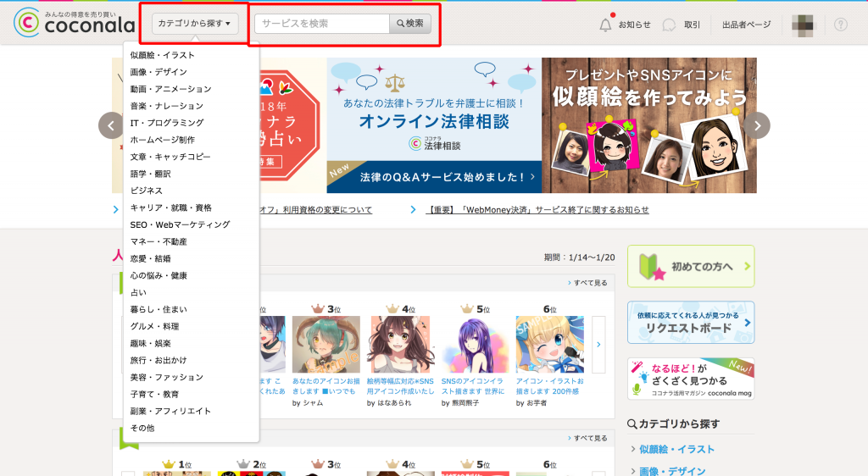Click すべて見る in first ranking section
This screenshot has height=476, width=868.
pyautogui.click(x=588, y=283)
